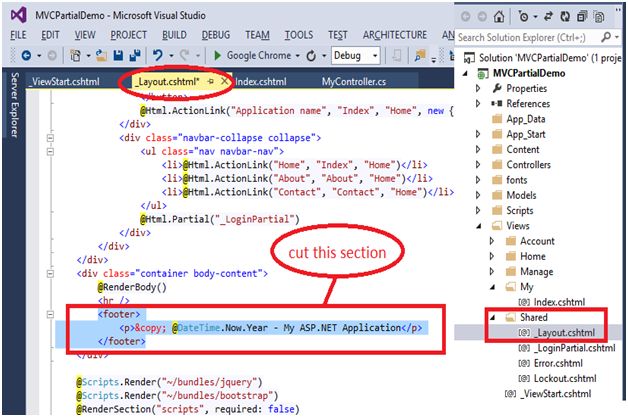Click the New Project toolbar icon

pos(75,55)
